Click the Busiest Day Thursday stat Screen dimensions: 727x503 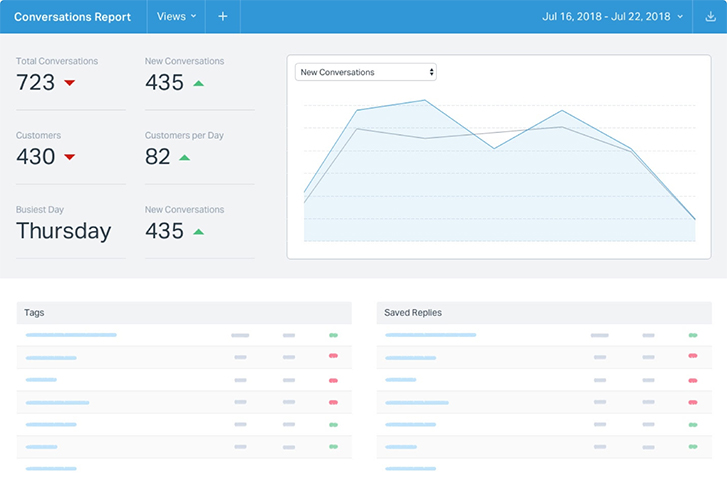point(63,231)
